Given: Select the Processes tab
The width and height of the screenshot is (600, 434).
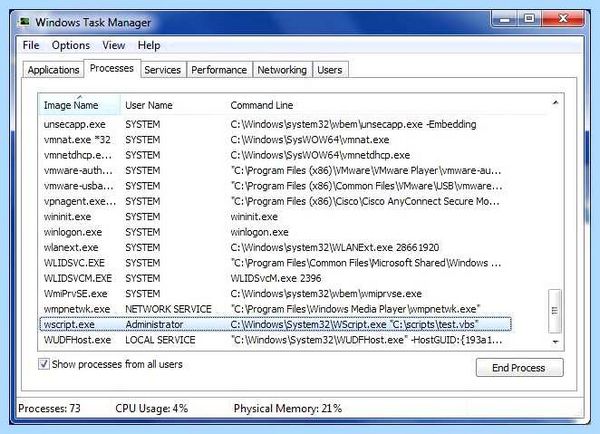Looking at the screenshot, I should [x=112, y=68].
